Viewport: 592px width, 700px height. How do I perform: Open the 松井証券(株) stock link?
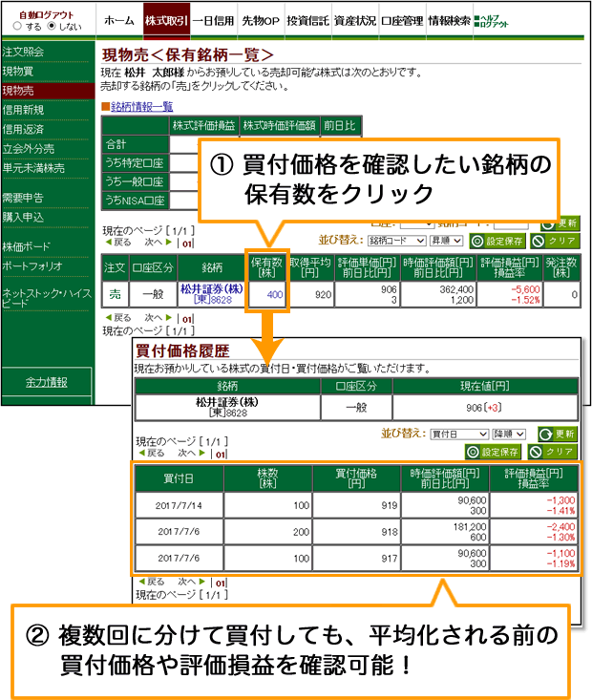pyautogui.click(x=212, y=288)
